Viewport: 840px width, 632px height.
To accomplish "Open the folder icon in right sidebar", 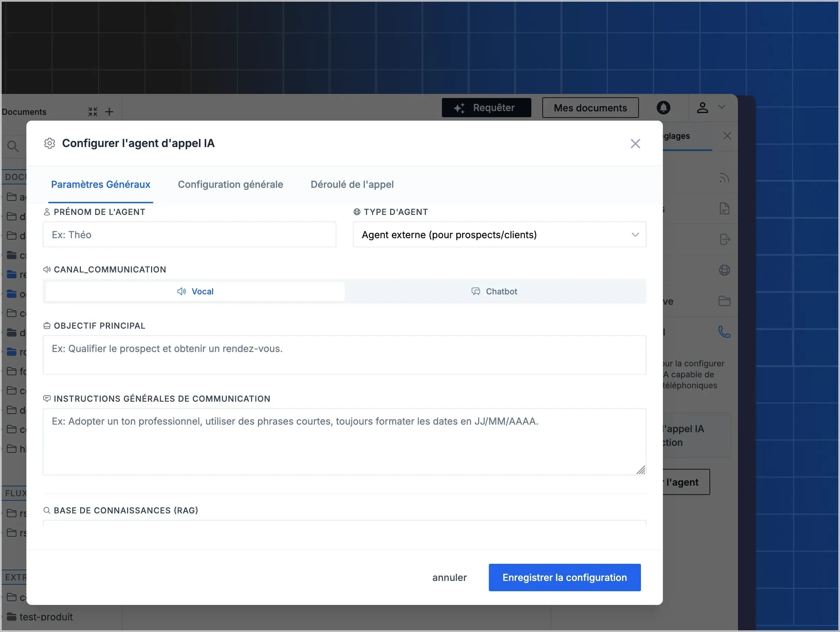I will (725, 301).
